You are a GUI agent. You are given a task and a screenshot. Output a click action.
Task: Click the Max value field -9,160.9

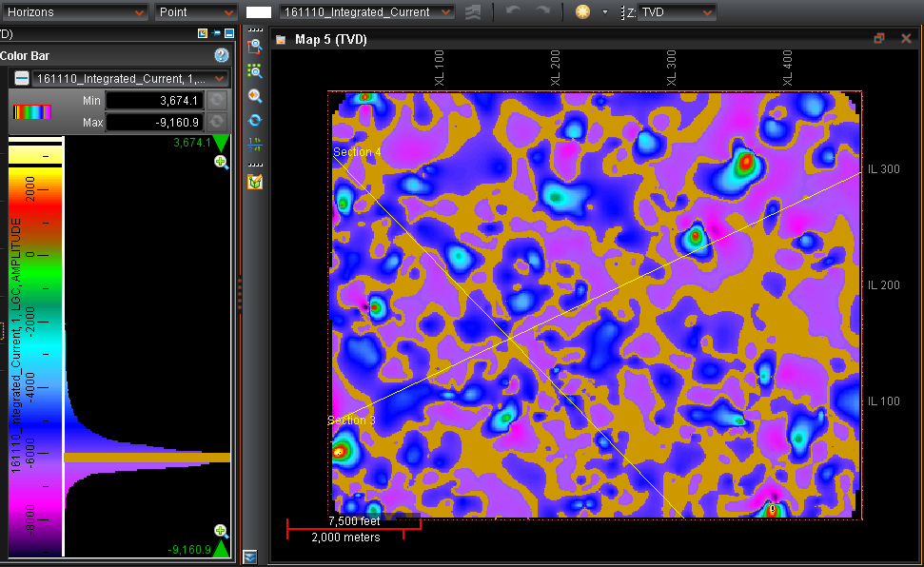(x=154, y=122)
